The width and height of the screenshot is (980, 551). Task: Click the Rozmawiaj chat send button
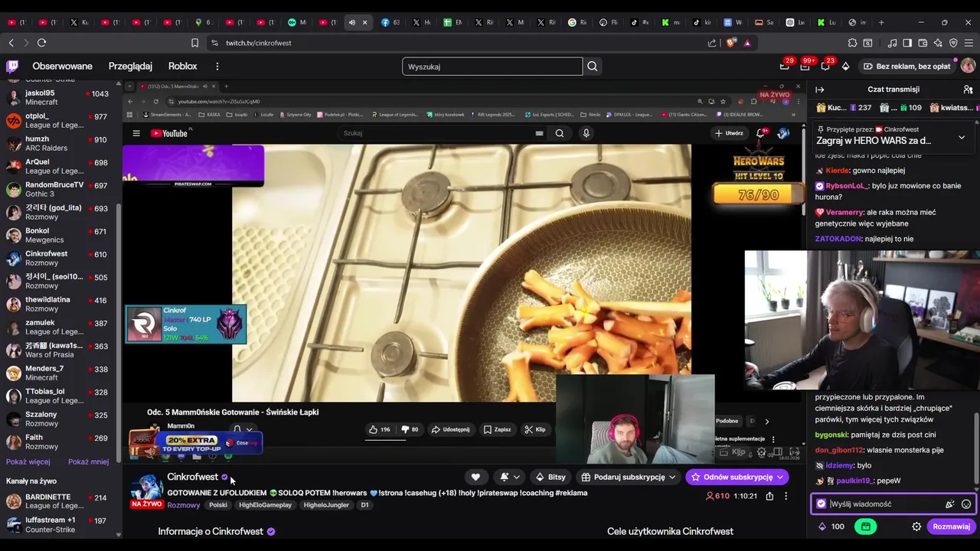(951, 527)
